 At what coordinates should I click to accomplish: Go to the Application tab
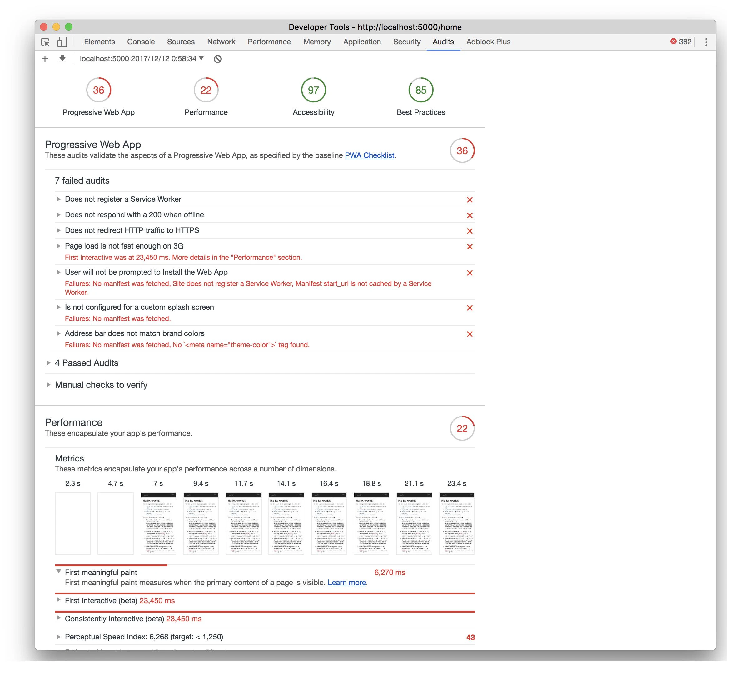(x=362, y=42)
